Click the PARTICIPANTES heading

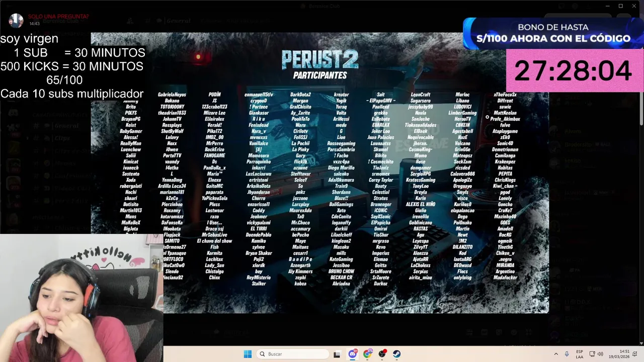320,75
